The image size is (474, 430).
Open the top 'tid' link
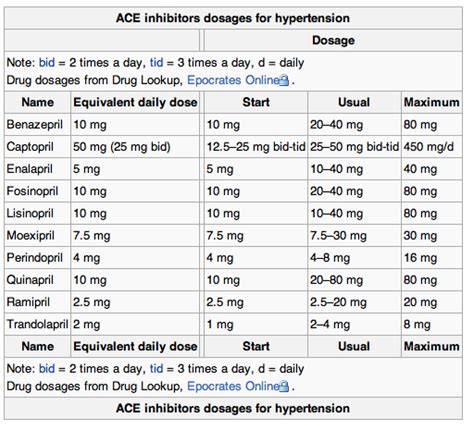pyautogui.click(x=156, y=63)
